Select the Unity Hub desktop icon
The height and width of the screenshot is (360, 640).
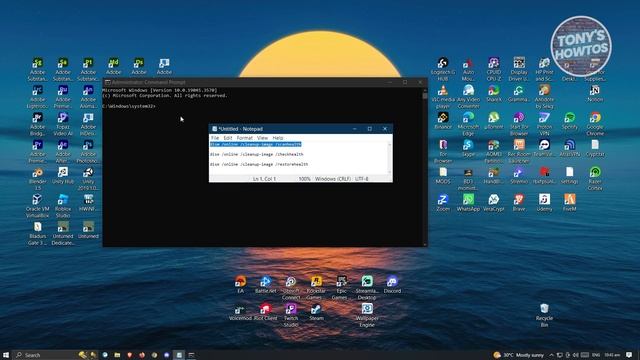coord(63,176)
